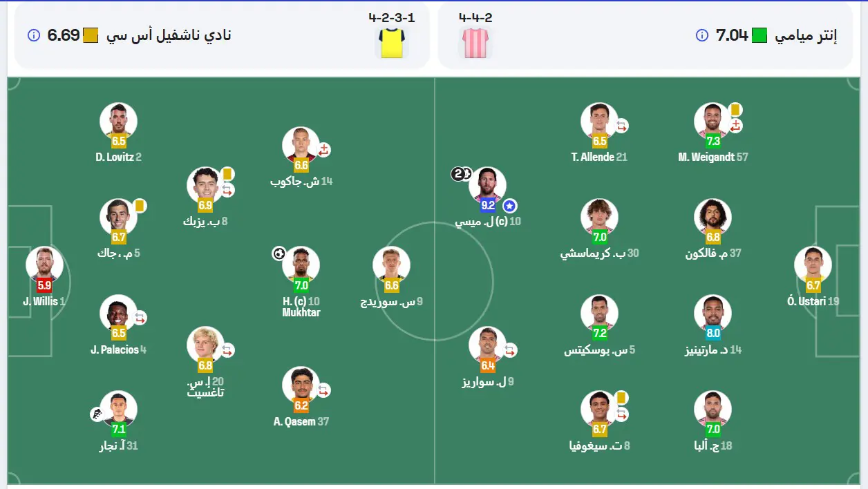The height and width of the screenshot is (489, 868).
Task: Select the pink Inter Miami jersey icon
Action: coord(475,42)
